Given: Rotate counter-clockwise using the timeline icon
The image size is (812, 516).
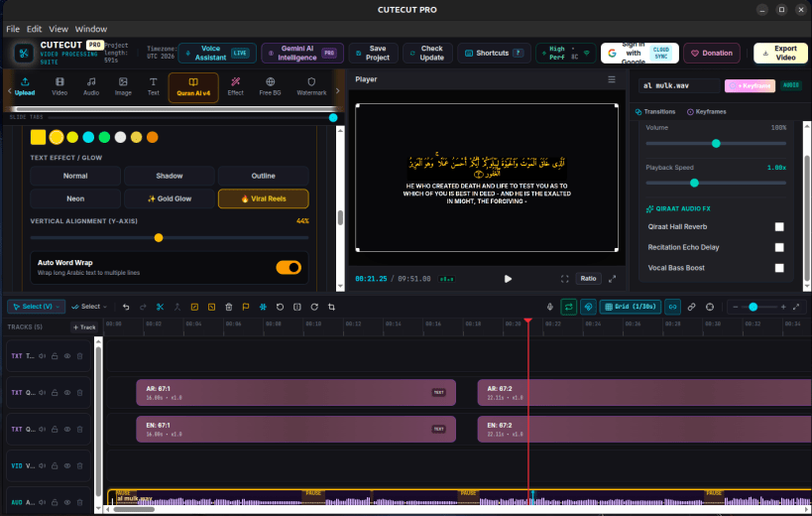Looking at the screenshot, I should (x=281, y=307).
